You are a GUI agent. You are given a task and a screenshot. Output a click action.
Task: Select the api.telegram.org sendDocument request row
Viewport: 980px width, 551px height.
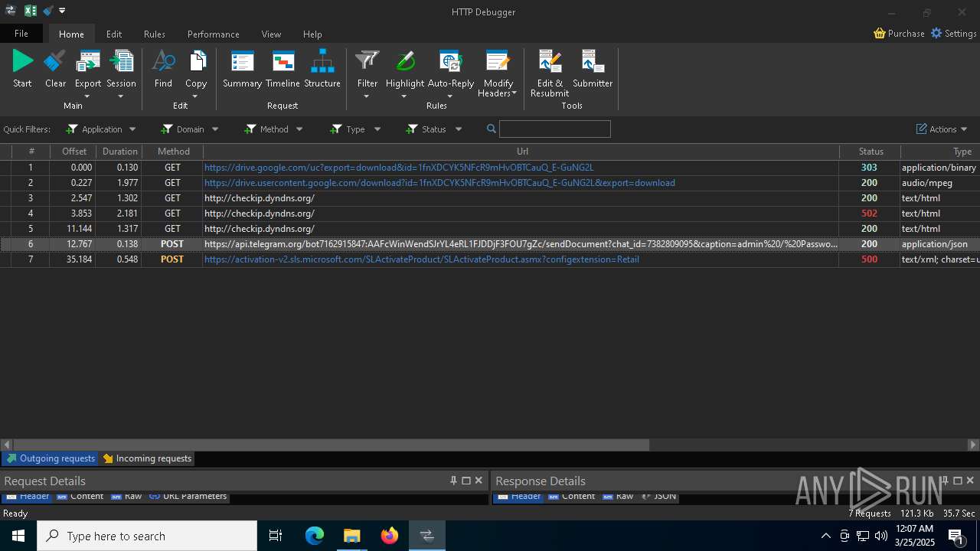(x=490, y=244)
